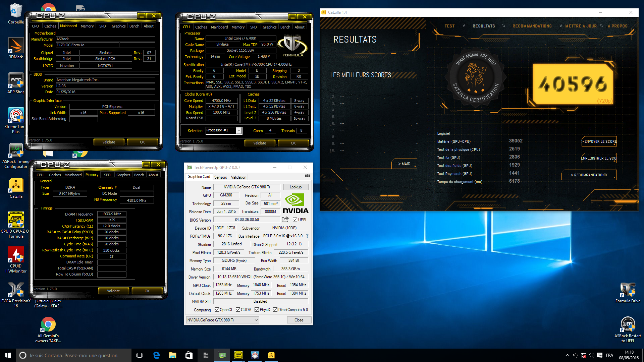This screenshot has width=644, height=362.
Task: Open the Windows Store taskbar icon
Action: click(189, 355)
